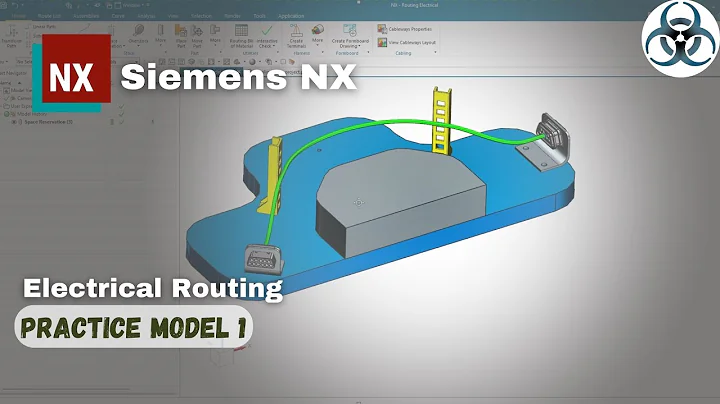
Task: Click the rendering style sphere icon
Action: click(252, 62)
